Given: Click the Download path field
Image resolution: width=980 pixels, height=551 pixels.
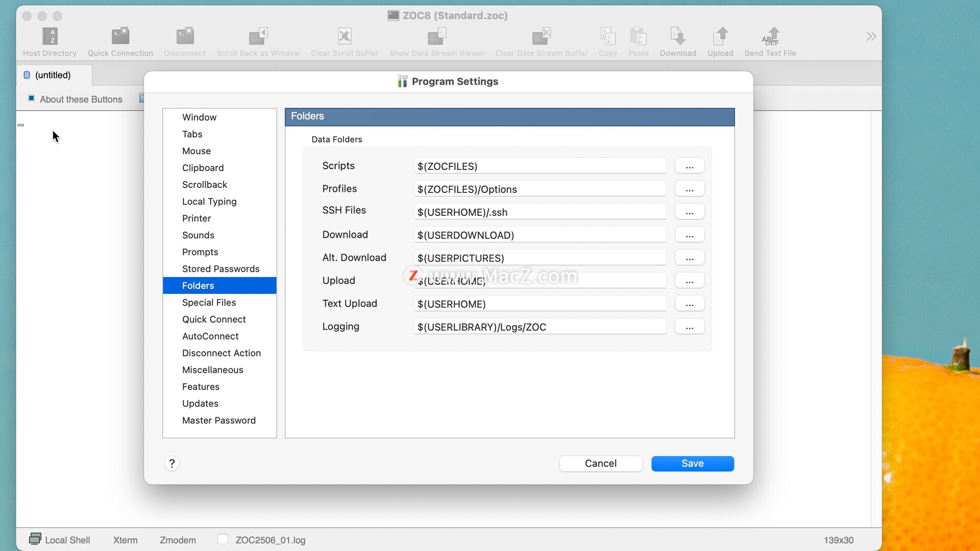Looking at the screenshot, I should tap(540, 235).
